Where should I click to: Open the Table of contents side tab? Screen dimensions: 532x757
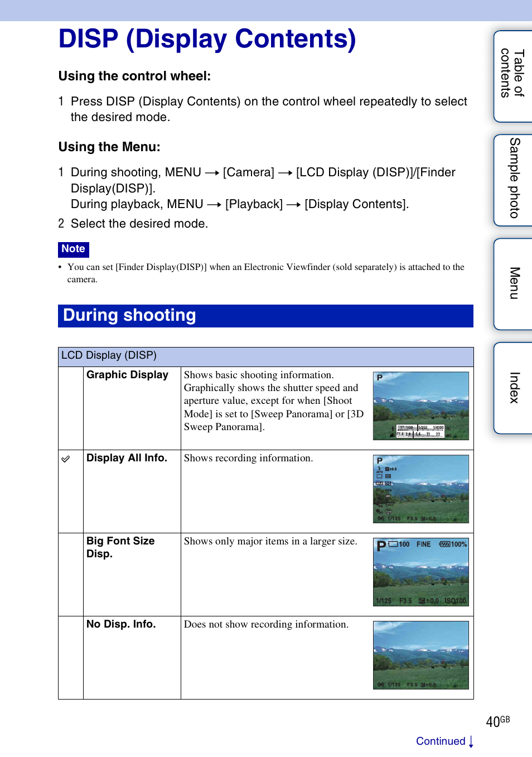513,76
